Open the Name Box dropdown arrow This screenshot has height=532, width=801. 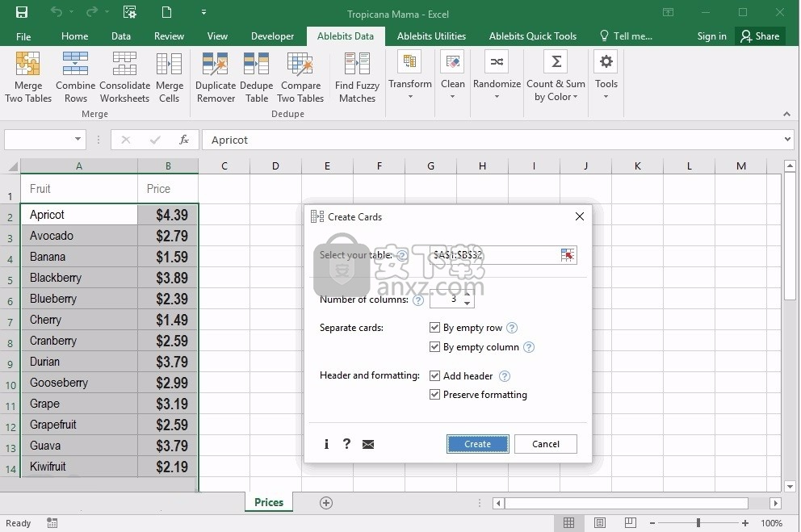coord(78,139)
